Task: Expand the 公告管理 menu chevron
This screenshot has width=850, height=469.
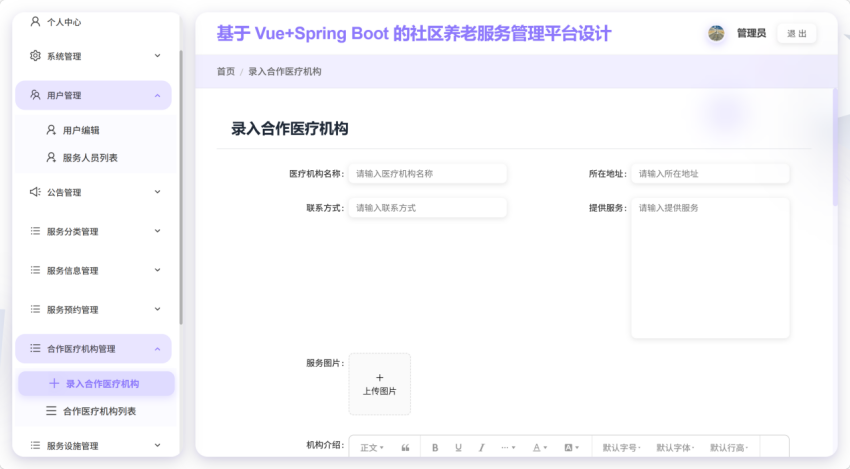Action: tap(157, 192)
